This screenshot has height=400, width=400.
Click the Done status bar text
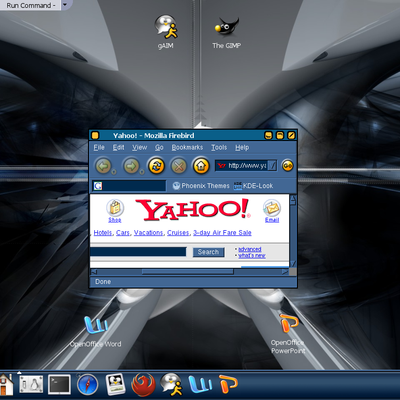tap(103, 282)
